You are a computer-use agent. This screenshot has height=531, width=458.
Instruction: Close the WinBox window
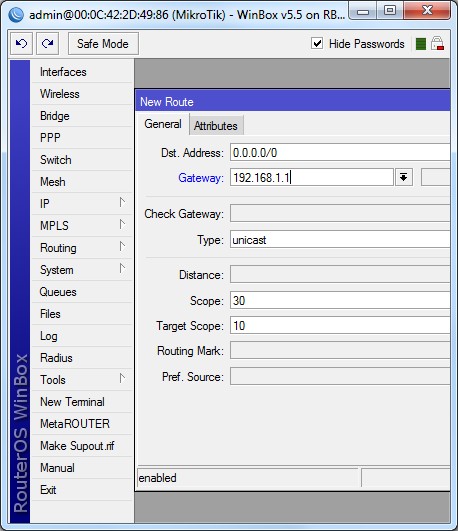[x=427, y=11]
